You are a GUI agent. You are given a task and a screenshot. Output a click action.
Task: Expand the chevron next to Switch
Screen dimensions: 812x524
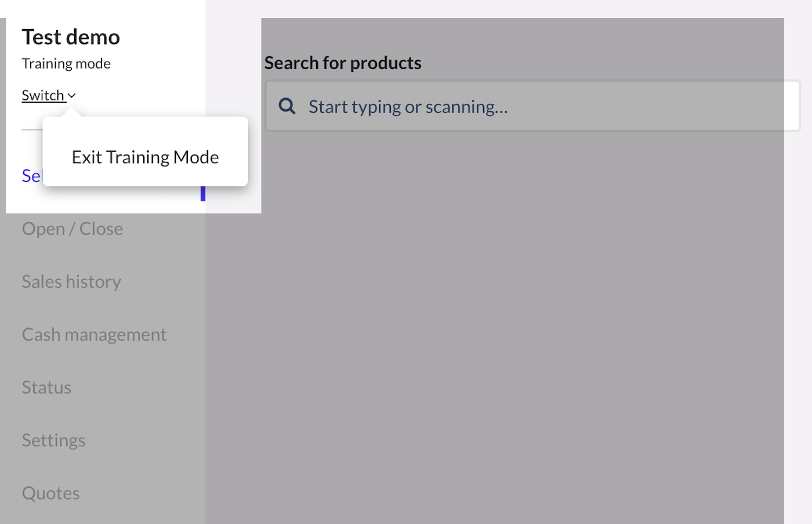point(72,96)
